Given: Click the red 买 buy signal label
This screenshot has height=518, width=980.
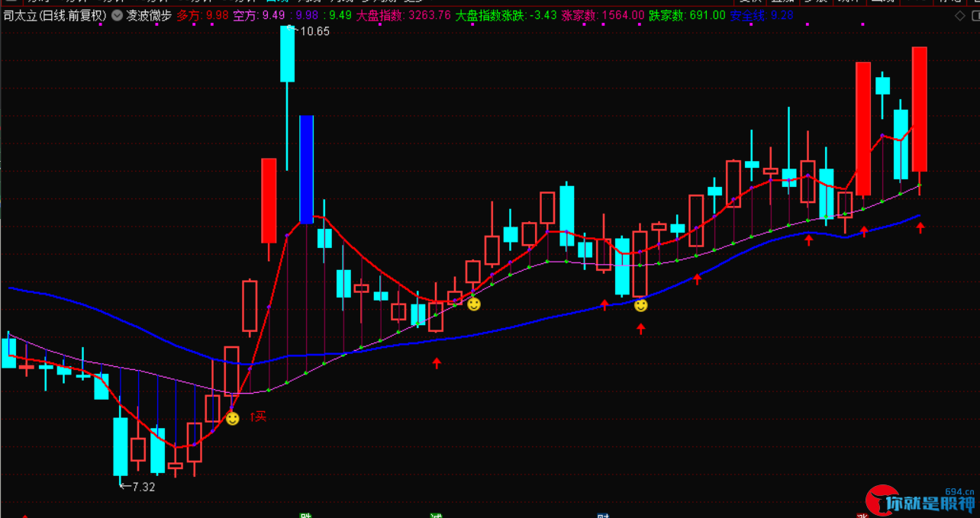Looking at the screenshot, I should tap(259, 417).
